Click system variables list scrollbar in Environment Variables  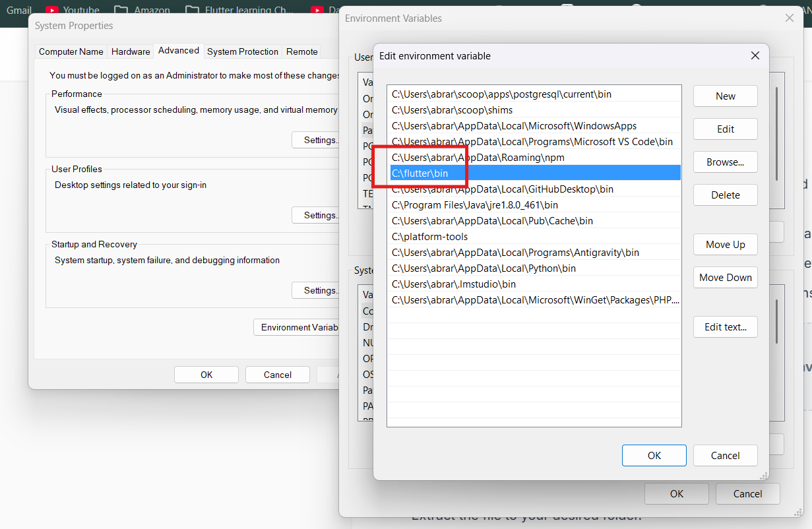coord(777,321)
